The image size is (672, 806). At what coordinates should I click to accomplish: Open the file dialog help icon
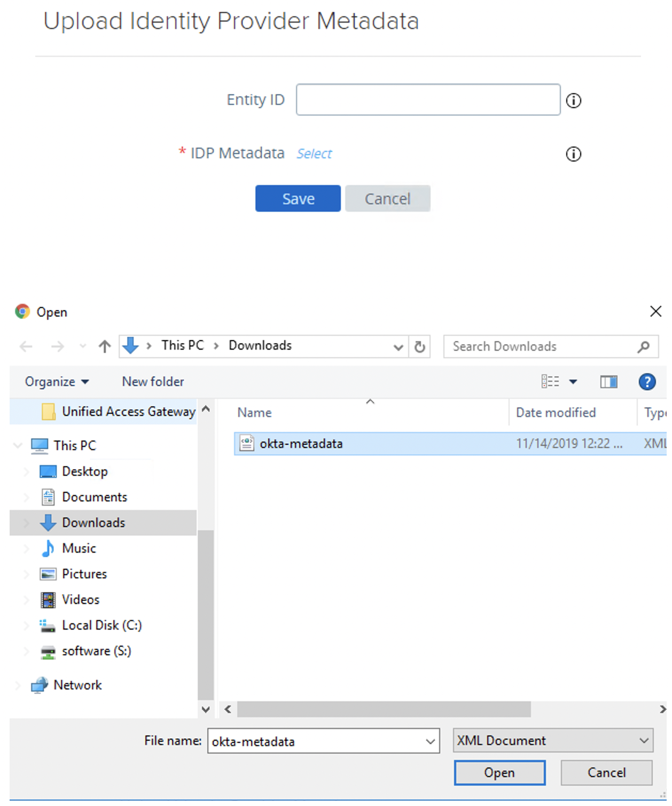coord(647,382)
